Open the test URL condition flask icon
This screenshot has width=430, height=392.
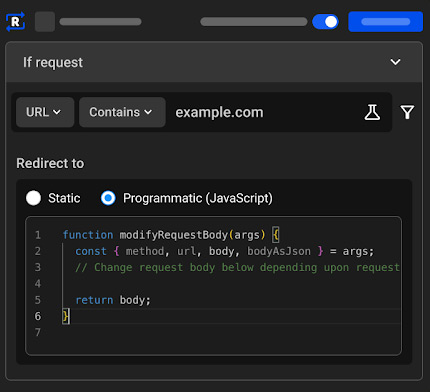(372, 112)
